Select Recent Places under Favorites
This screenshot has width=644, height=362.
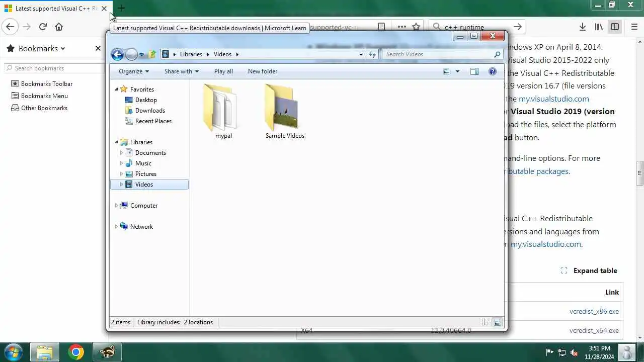click(x=153, y=121)
